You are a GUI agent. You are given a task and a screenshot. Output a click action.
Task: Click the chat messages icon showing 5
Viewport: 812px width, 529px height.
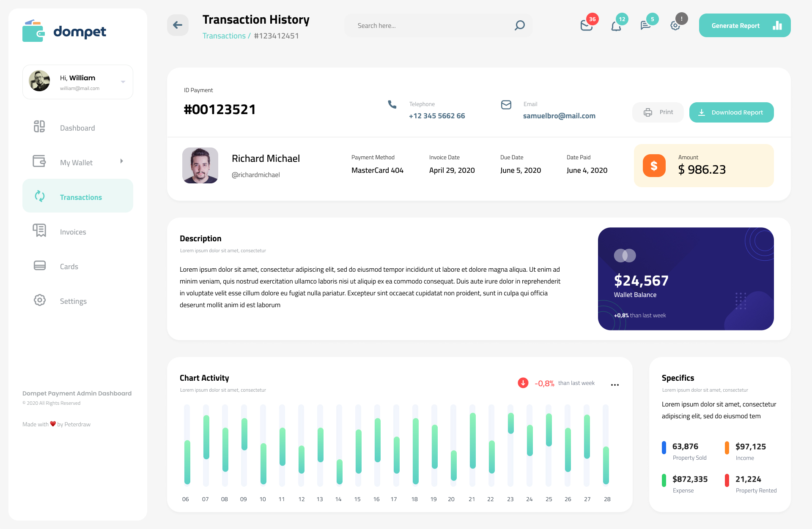click(x=645, y=25)
